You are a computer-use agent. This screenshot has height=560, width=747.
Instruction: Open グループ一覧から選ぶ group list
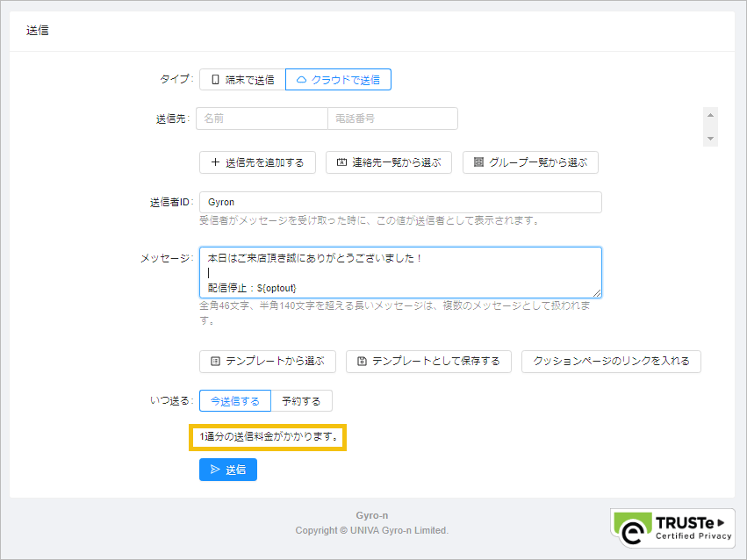[x=530, y=162]
